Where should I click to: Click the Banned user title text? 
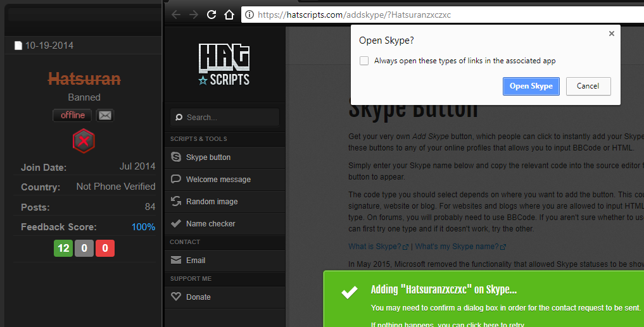coord(84,97)
